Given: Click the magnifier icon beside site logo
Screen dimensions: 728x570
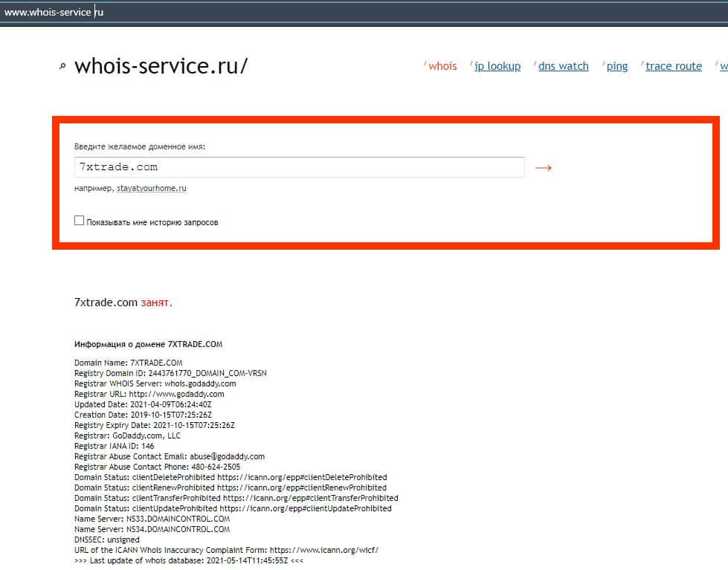Looking at the screenshot, I should pos(62,66).
